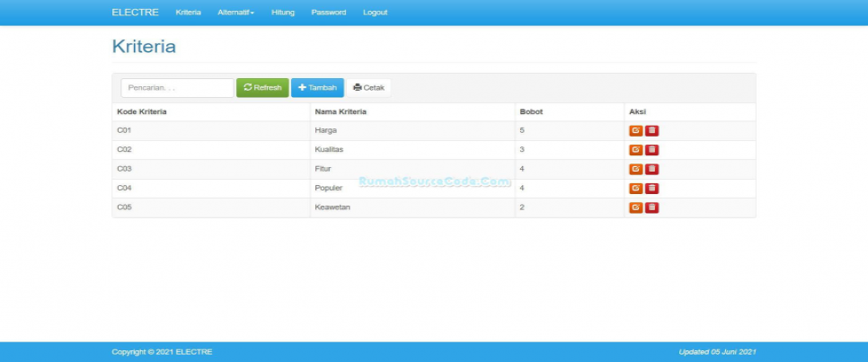This screenshot has height=362, width=868.
Task: Delete the Keawetan criteria row
Action: click(652, 207)
